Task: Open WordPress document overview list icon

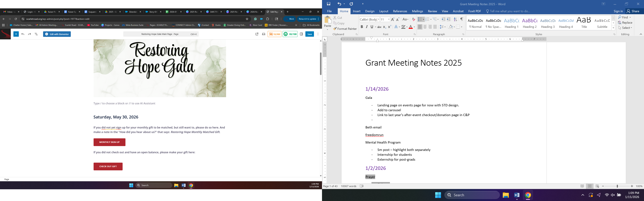Action: coord(36,34)
